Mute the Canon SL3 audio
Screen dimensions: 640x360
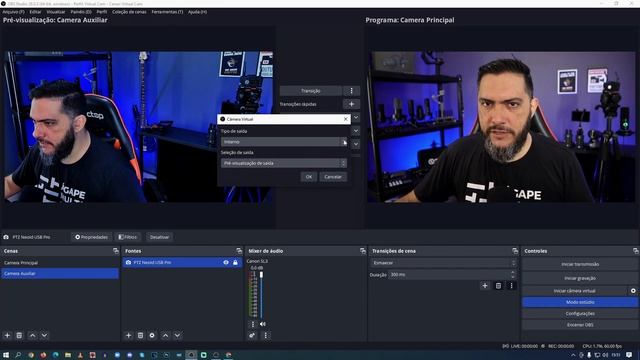(x=262, y=324)
